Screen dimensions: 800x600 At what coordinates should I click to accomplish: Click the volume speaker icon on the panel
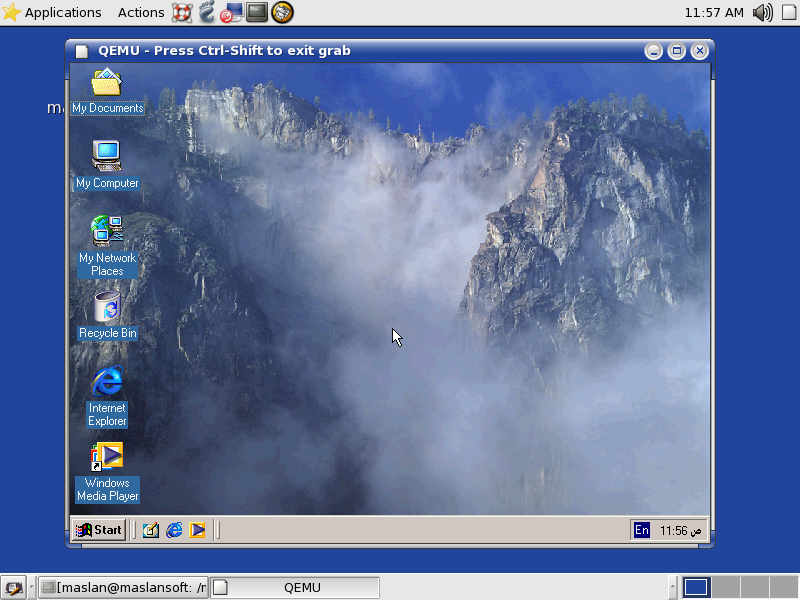[760, 12]
